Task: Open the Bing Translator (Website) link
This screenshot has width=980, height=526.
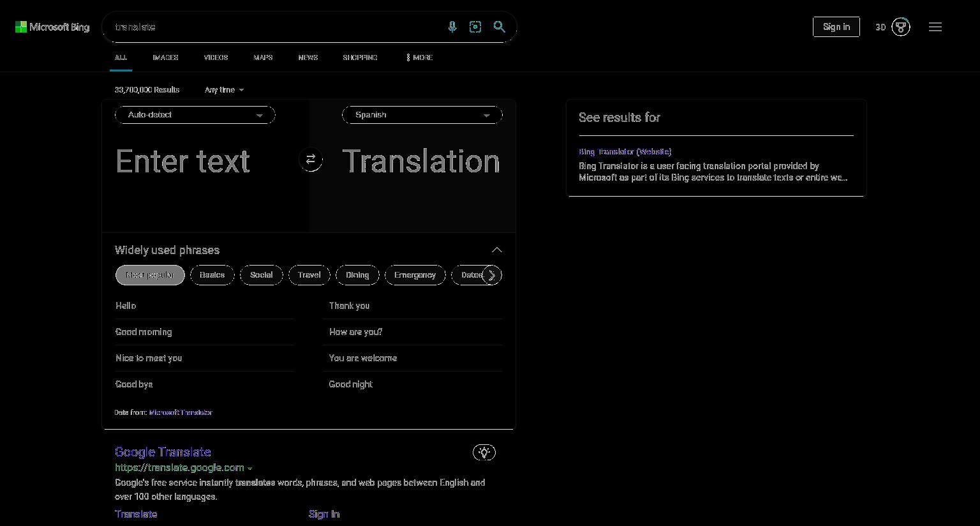Action: (x=625, y=152)
